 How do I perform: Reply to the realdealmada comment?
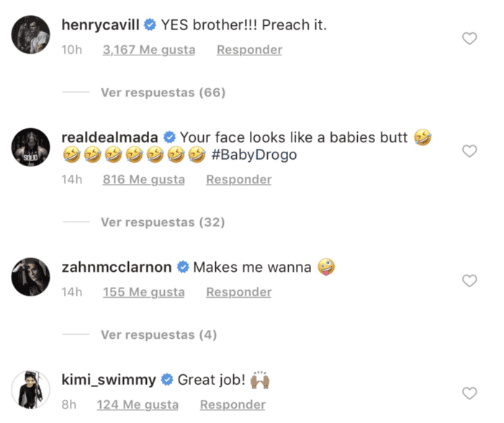coord(238,179)
